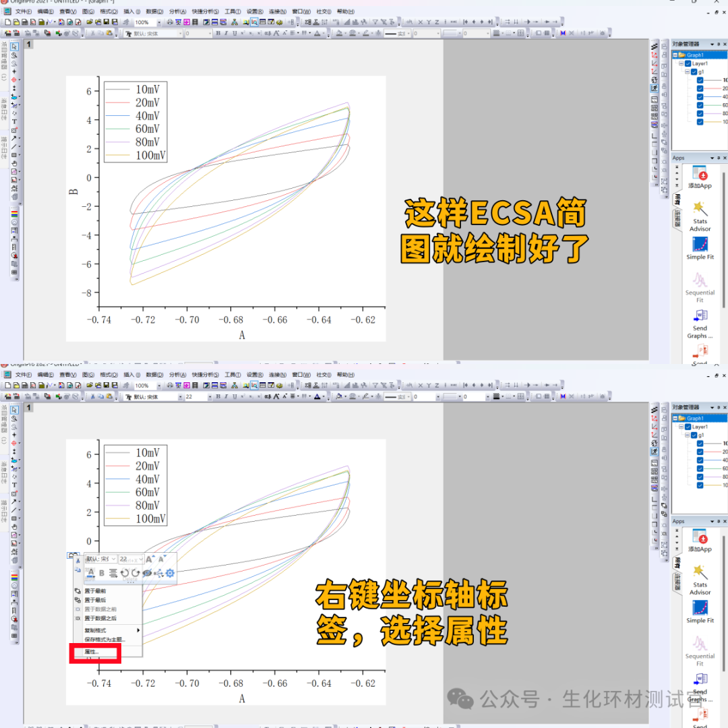
Task: Launch Simple Fit in the lower Apps panel
Action: tap(700, 612)
